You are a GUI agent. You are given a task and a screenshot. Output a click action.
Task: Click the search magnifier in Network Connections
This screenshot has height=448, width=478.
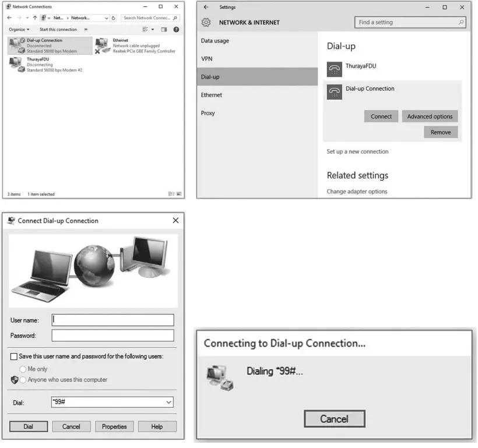[x=175, y=18]
